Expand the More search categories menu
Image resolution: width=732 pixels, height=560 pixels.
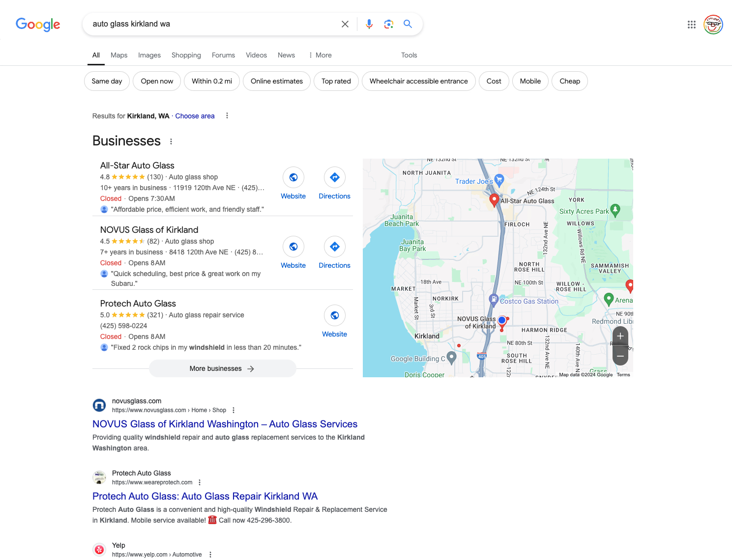point(320,55)
